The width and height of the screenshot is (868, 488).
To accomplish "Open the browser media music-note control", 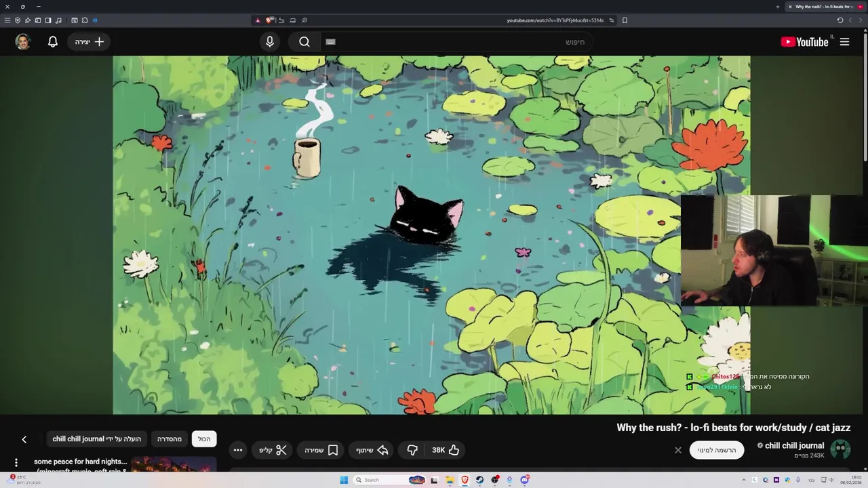I will pyautogui.click(x=58, y=20).
